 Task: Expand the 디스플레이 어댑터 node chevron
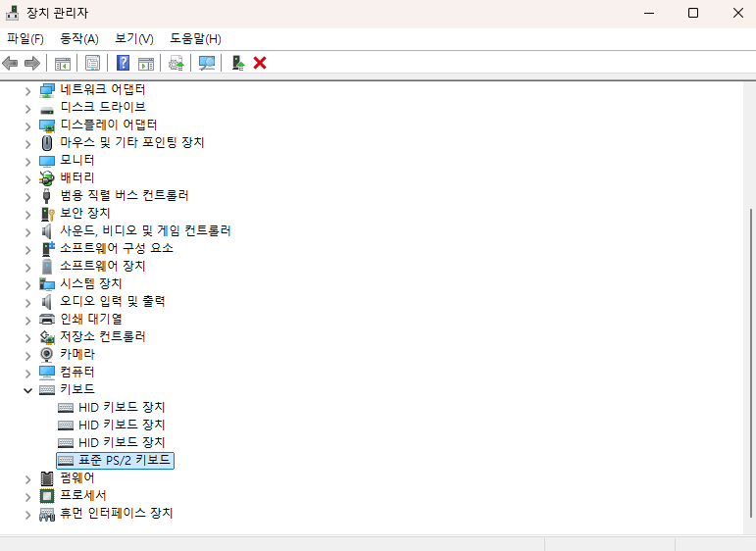[x=28, y=125]
